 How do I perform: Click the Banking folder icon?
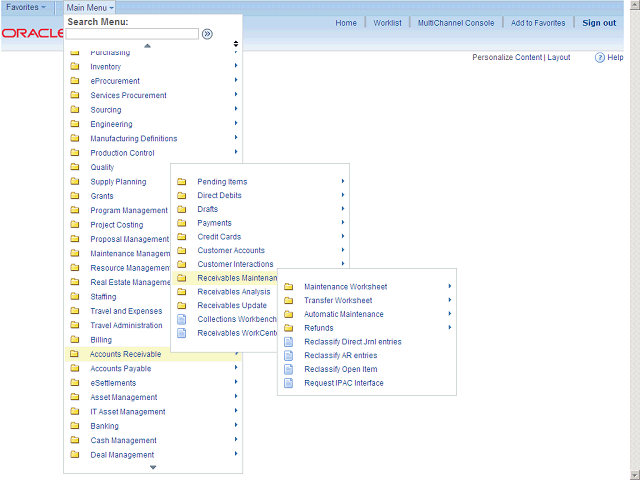75,426
